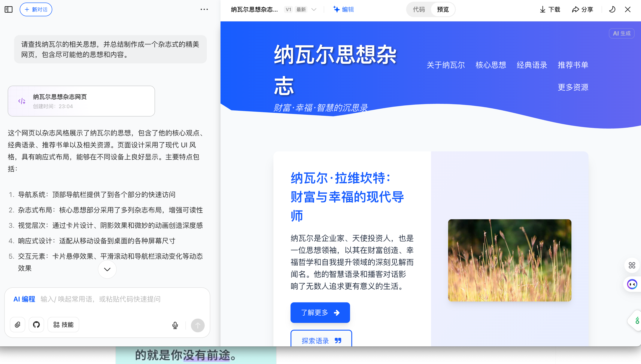
Task: Click the user prompt message bubble
Action: [110, 49]
